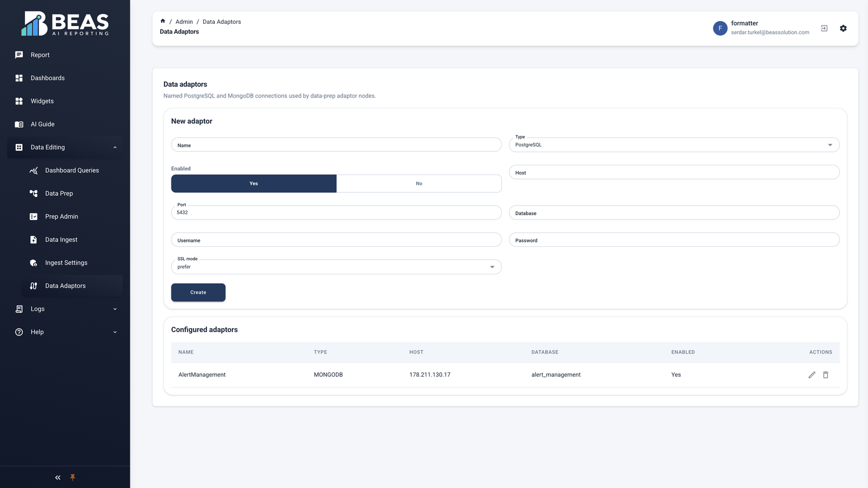Click the Data Ingest icon
This screenshot has width=868, height=488.
(34, 240)
